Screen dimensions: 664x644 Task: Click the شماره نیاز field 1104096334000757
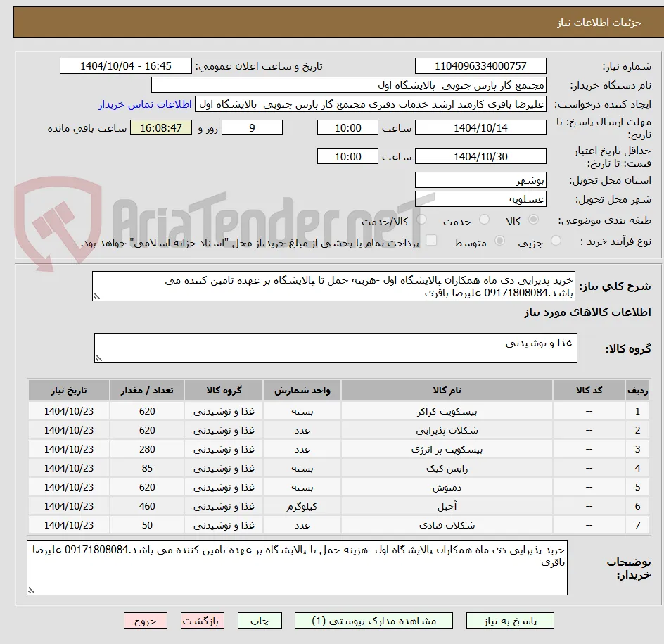click(x=480, y=66)
